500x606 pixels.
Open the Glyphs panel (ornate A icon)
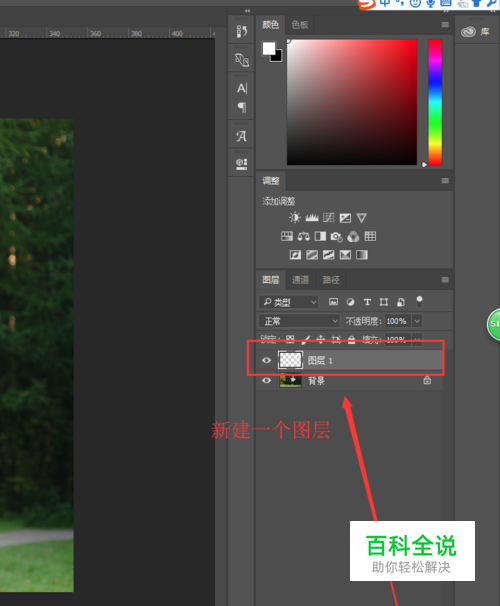click(241, 136)
